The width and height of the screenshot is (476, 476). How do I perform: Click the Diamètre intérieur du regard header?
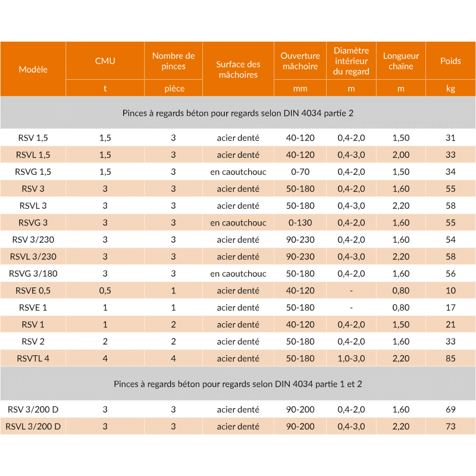351,61
